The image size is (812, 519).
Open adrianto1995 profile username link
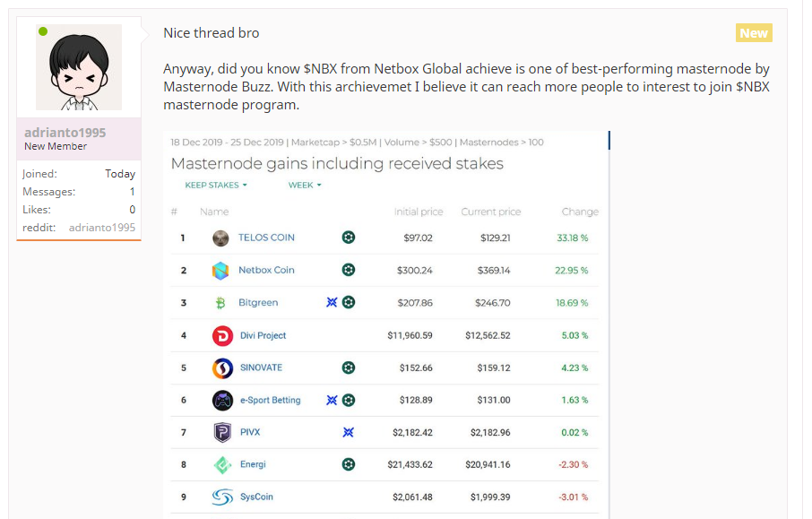point(65,133)
